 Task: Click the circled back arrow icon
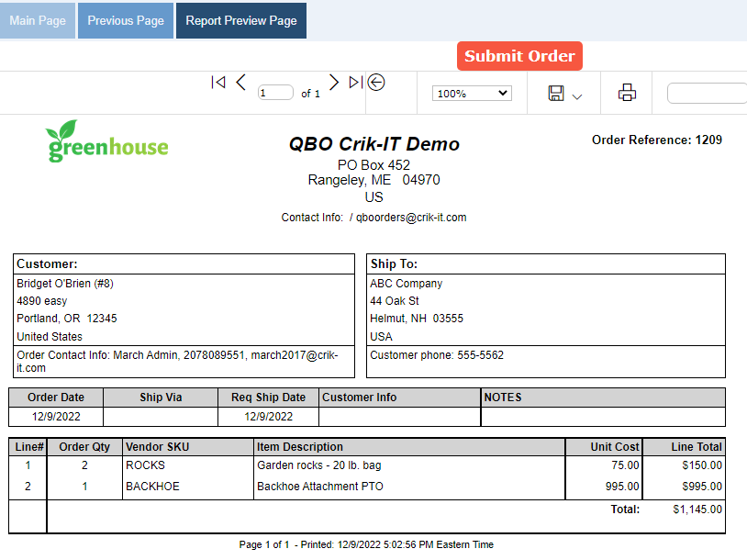(376, 83)
